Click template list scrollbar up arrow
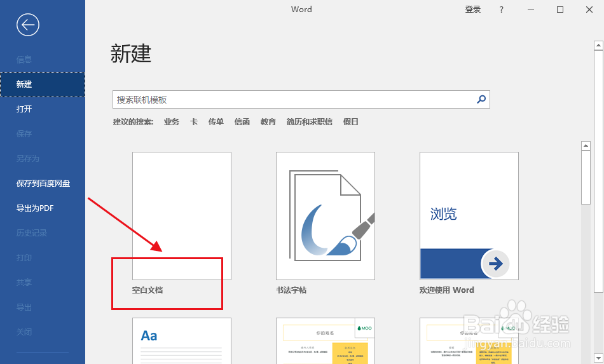The width and height of the screenshot is (604, 364). [x=586, y=146]
